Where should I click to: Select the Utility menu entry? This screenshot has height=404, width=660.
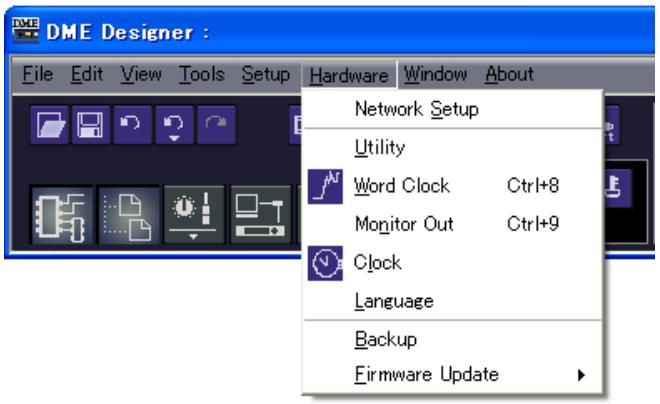[x=452, y=147]
